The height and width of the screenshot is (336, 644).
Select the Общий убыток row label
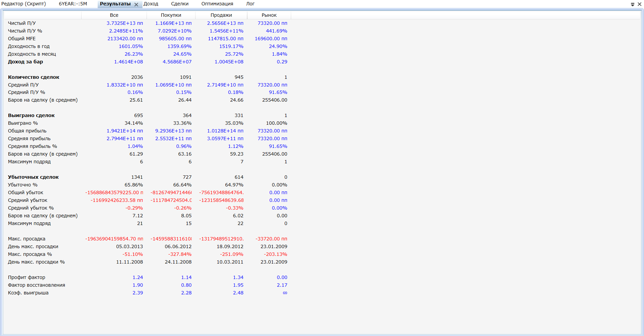coord(25,192)
